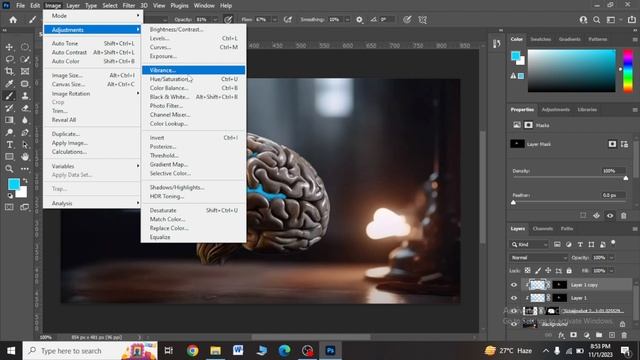The height and width of the screenshot is (360, 640).
Task: Select the History Brush tool
Action: (x=9, y=108)
